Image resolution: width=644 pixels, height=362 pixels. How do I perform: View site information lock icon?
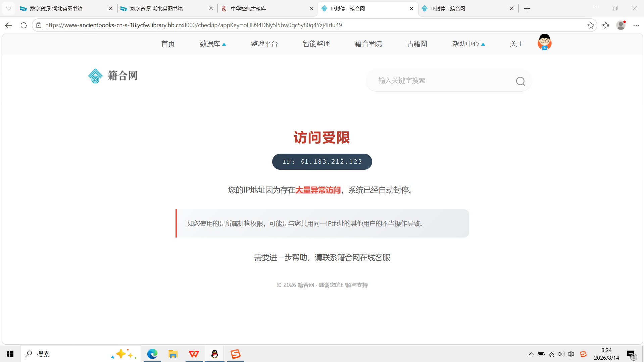point(39,25)
